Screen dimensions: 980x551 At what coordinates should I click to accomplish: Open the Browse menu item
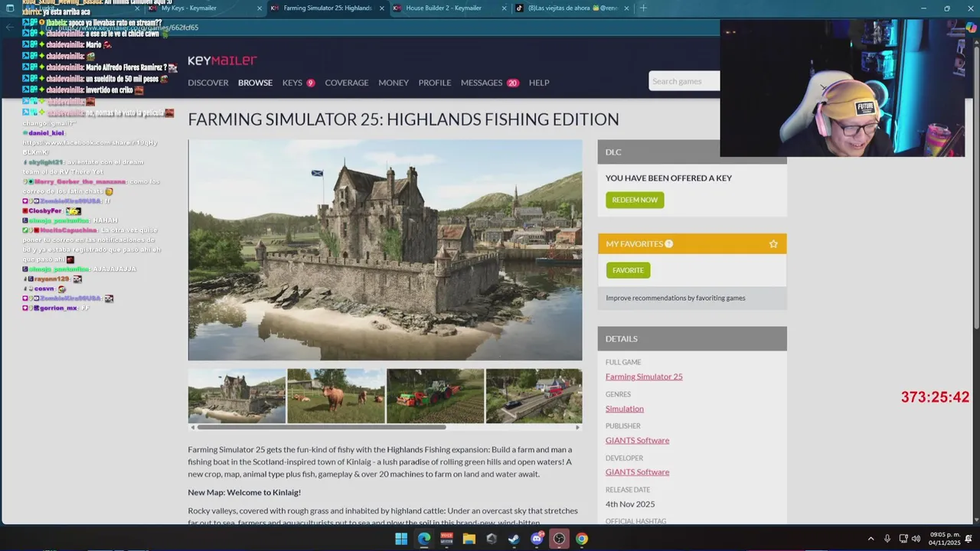tap(255, 83)
